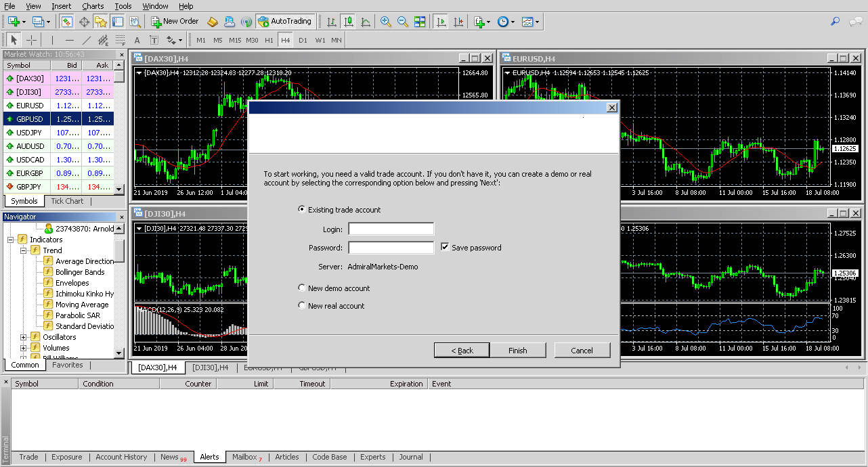Click the search magnifier icon
This screenshot has width=868, height=467.
tap(835, 21)
